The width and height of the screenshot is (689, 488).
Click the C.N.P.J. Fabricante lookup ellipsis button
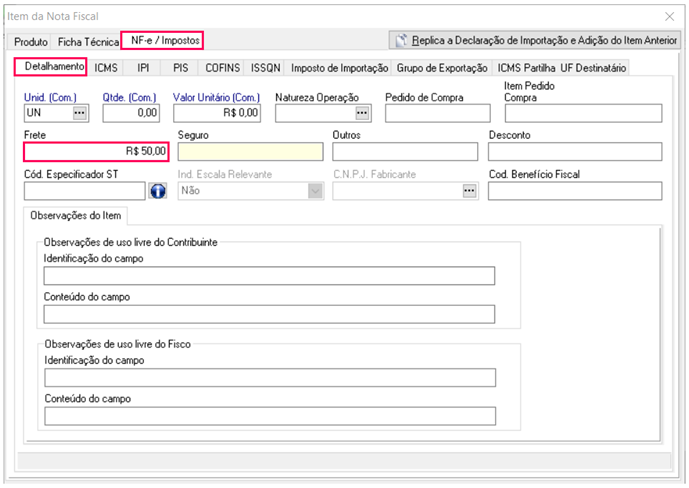(x=469, y=191)
